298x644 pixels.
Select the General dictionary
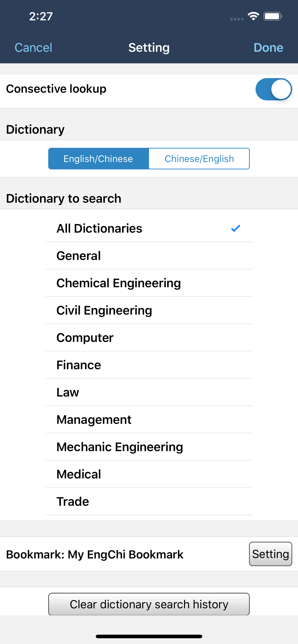(149, 256)
